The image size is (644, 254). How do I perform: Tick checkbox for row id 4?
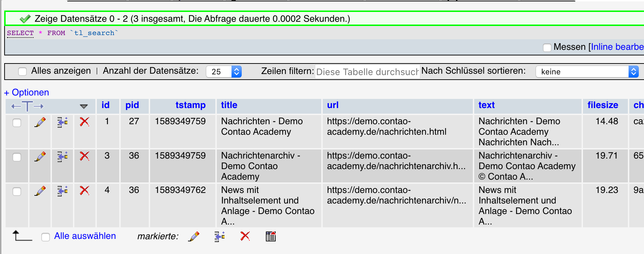click(17, 192)
